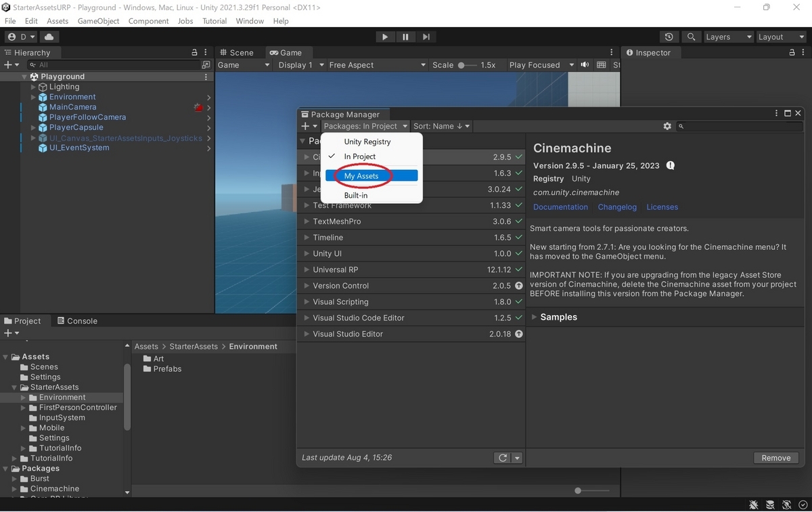Click the Package Manager search field
Viewport: 812px width, 512px height.
tap(740, 126)
